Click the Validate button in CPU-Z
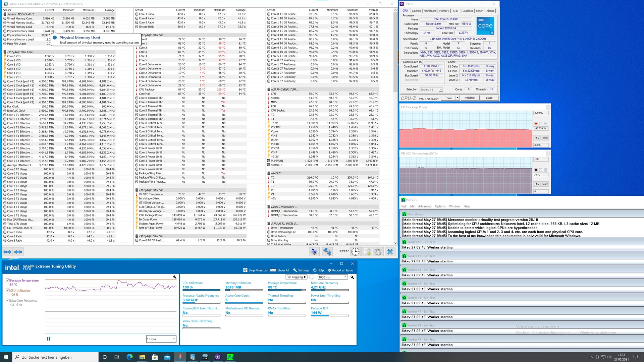644x362 pixels. coord(470,98)
